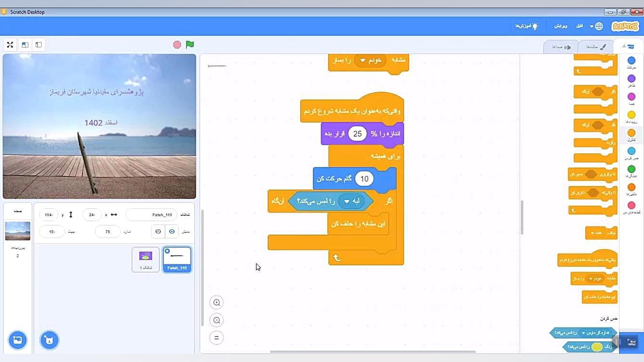Viewport: 644px width, 362px height.
Task: Select the عملگرها (Operators) green category circle
Action: click(631, 169)
